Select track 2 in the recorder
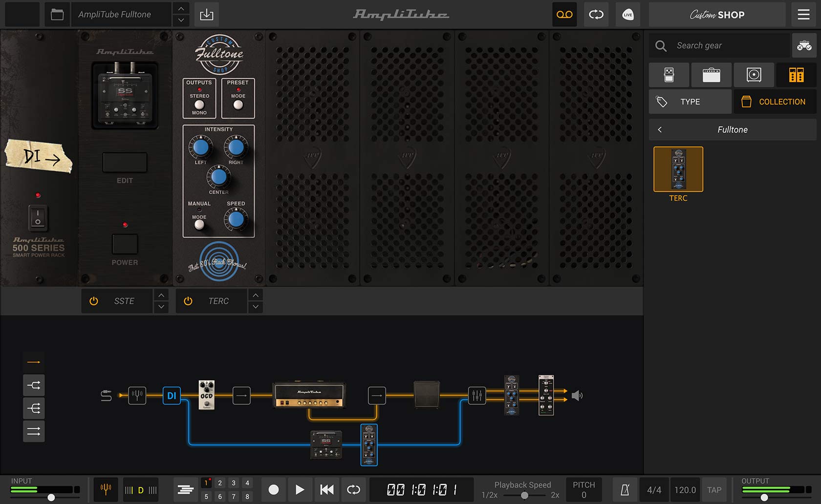Screen dimensions: 821x504 220,483
